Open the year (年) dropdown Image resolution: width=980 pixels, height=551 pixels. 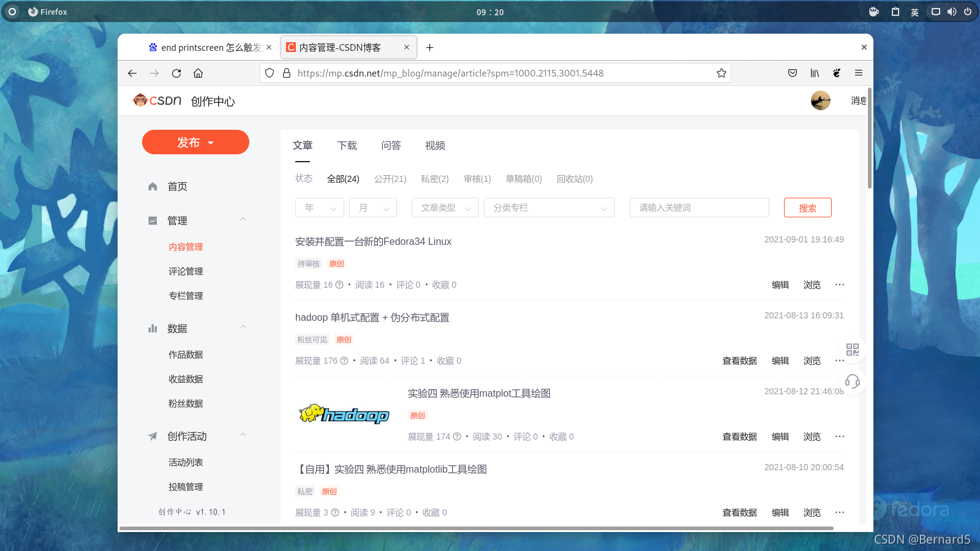pos(320,208)
